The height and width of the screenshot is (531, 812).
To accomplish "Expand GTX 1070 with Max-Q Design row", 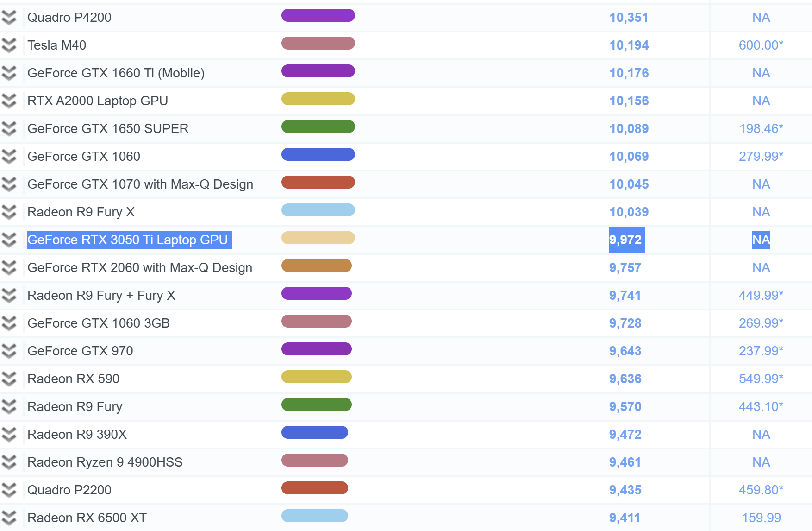I will (x=9, y=184).
